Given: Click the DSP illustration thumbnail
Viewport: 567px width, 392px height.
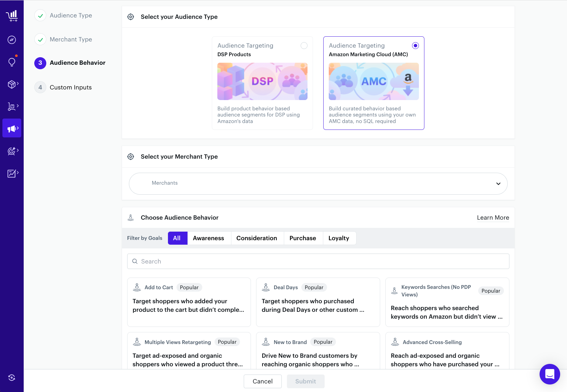Looking at the screenshot, I should 262,81.
